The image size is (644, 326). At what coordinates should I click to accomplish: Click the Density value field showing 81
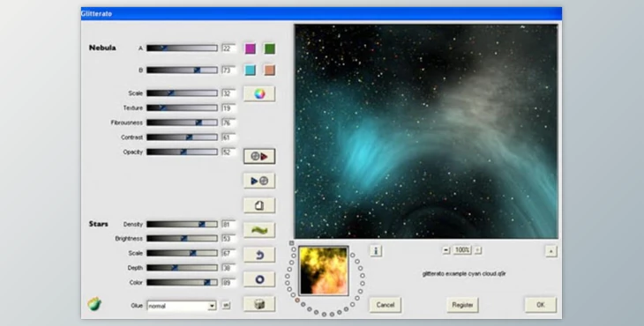tap(228, 225)
